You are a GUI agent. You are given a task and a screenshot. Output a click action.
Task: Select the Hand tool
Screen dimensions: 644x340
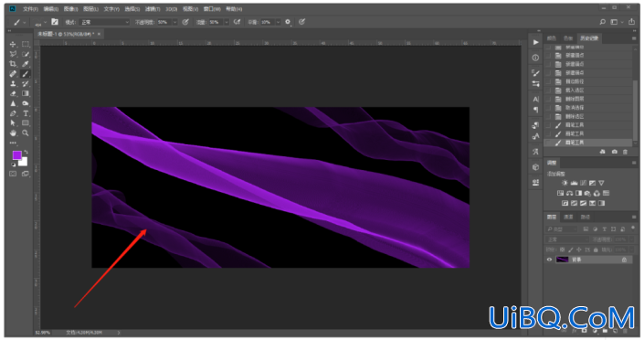tap(13, 133)
